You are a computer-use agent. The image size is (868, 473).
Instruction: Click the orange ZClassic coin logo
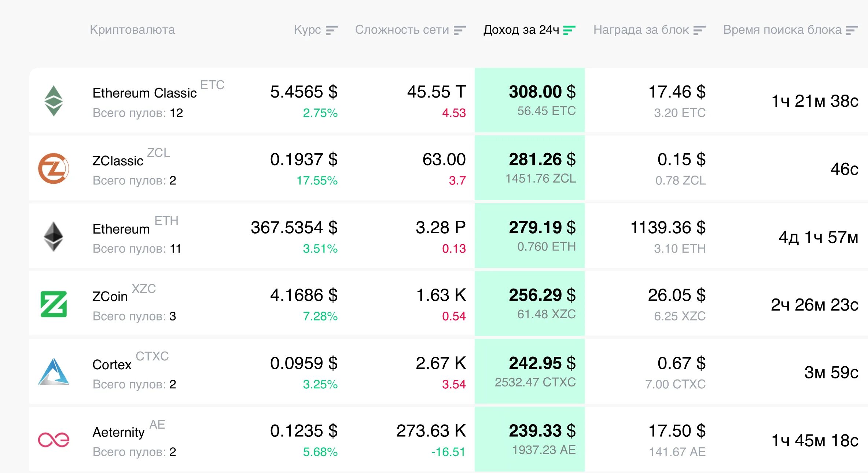click(54, 169)
